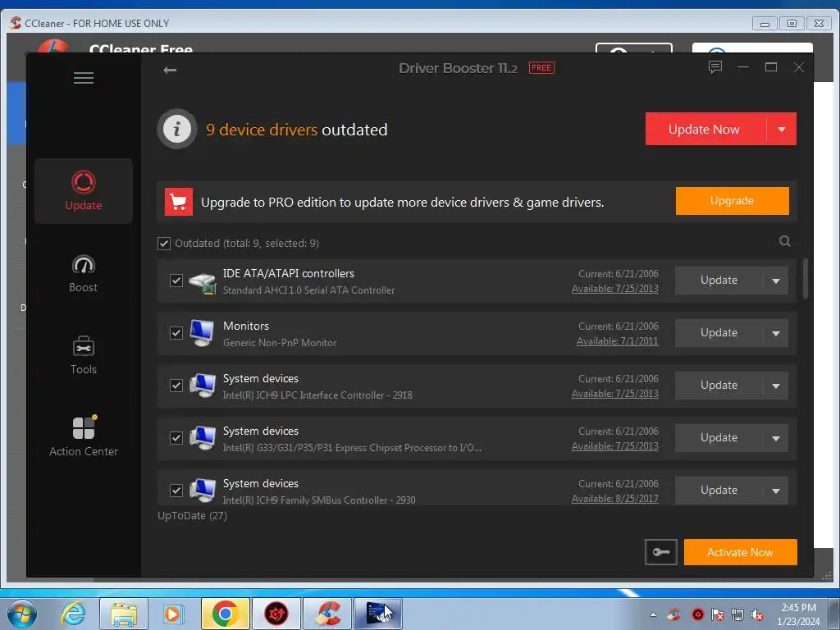Image resolution: width=840 pixels, height=630 pixels.
Task: Uncheck the IDE ATA/ATAPI controllers checkbox
Action: tap(176, 281)
